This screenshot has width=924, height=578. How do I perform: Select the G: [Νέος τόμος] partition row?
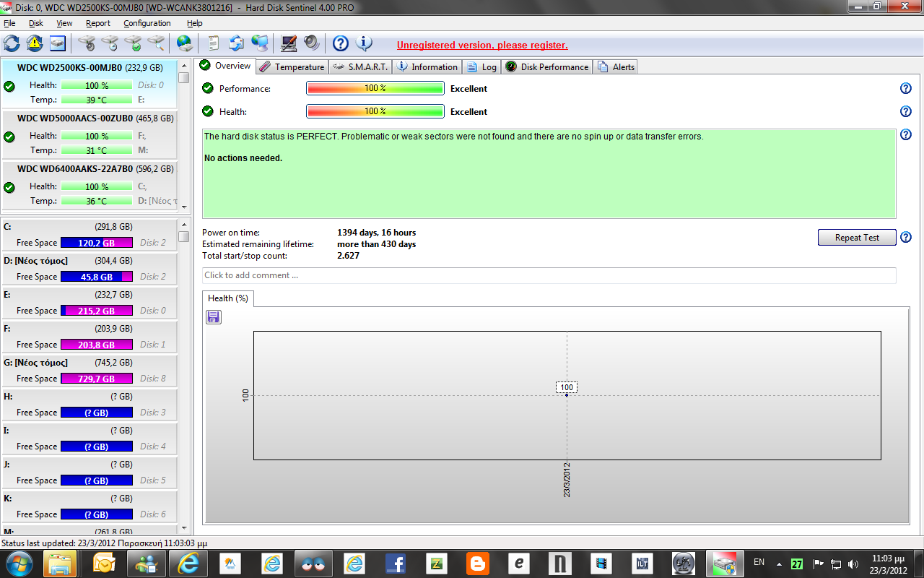click(89, 371)
